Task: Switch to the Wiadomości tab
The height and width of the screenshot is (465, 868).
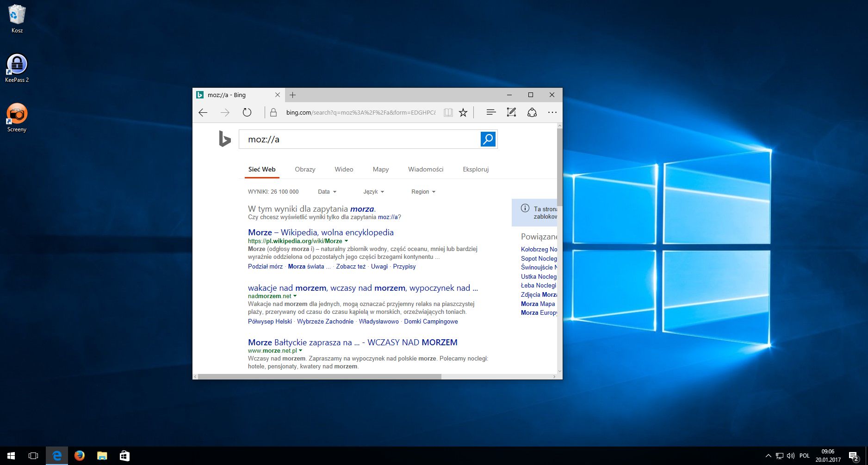Action: [425, 169]
